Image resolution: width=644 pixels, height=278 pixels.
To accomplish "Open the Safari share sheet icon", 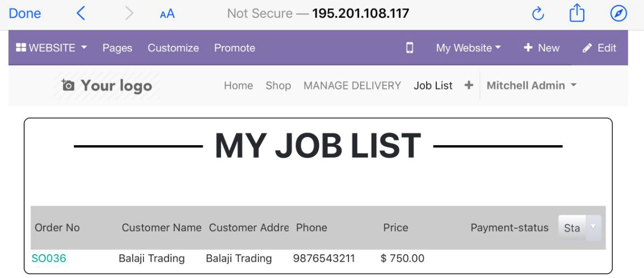I will (x=577, y=13).
